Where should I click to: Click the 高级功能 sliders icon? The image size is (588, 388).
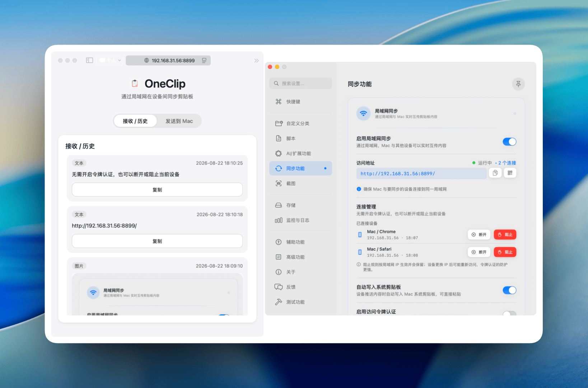pos(279,257)
